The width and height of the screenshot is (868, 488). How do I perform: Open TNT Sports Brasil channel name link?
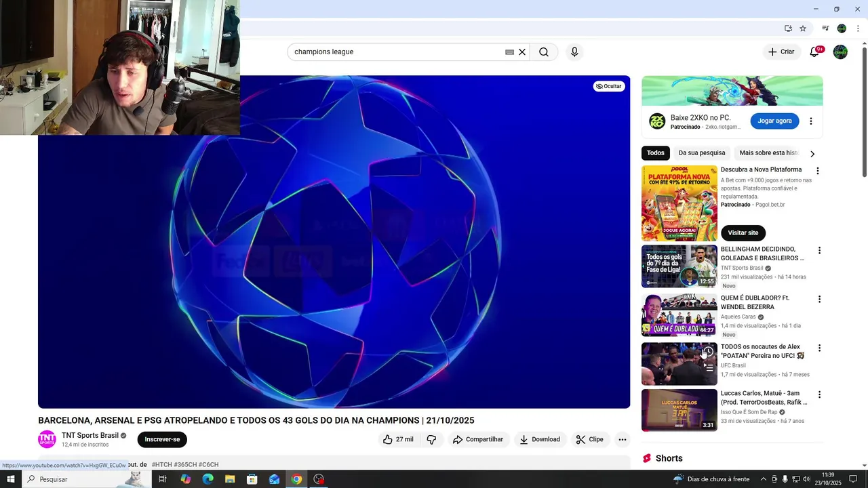(x=90, y=435)
